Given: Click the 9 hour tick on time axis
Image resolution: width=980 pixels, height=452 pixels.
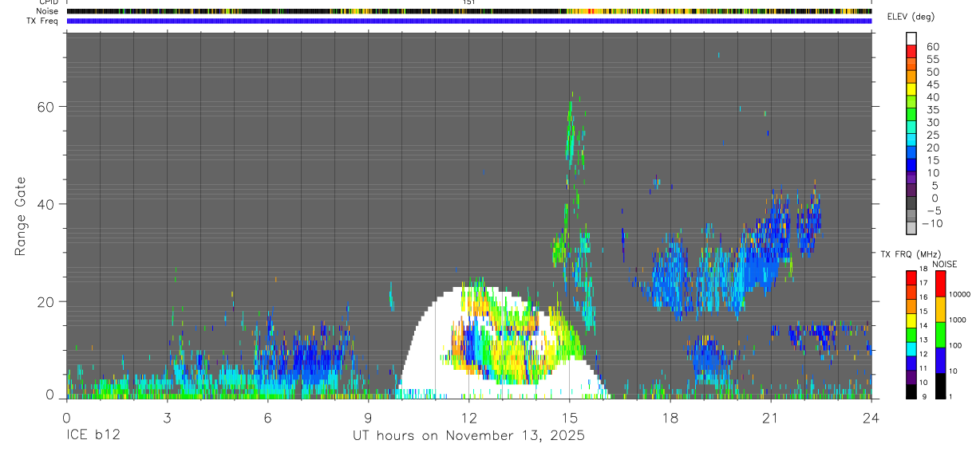Looking at the screenshot, I should [x=369, y=417].
